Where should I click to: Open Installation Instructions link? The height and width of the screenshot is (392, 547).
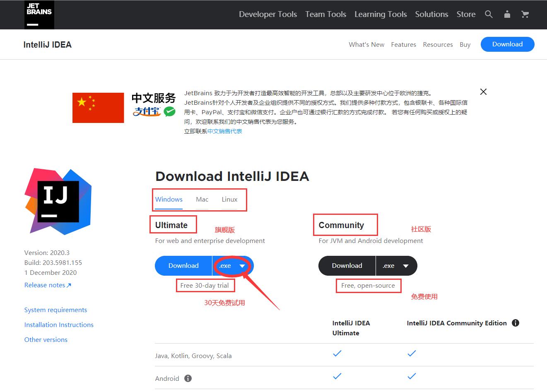tap(59, 325)
